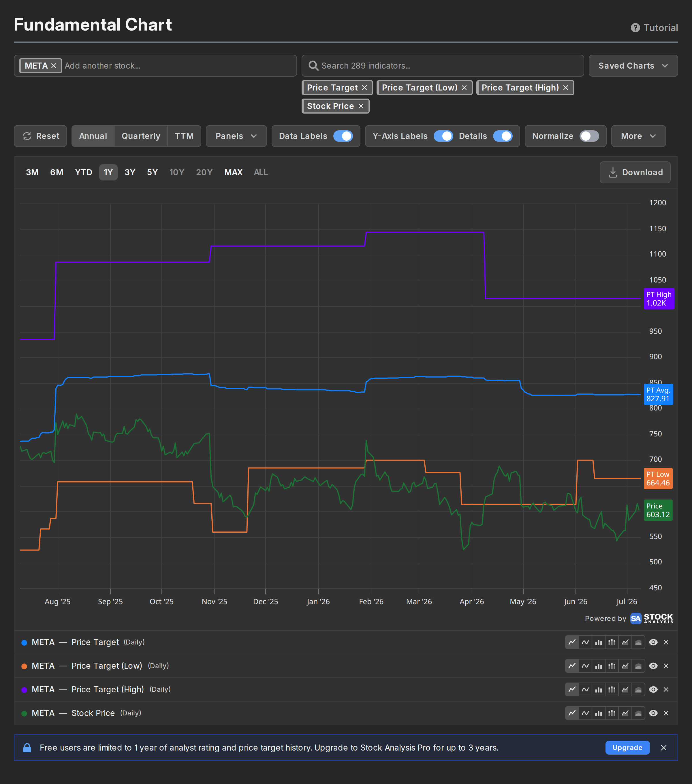Image resolution: width=692 pixels, height=784 pixels.
Task: Set Price Target (High) row to line chart
Action: click(572, 689)
